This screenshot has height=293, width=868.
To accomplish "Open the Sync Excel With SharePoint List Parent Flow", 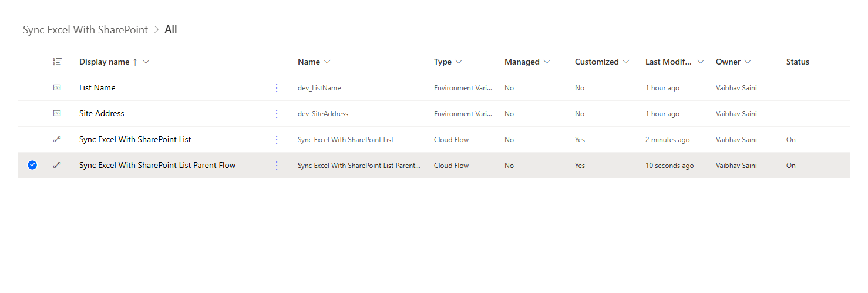I will click(x=157, y=165).
